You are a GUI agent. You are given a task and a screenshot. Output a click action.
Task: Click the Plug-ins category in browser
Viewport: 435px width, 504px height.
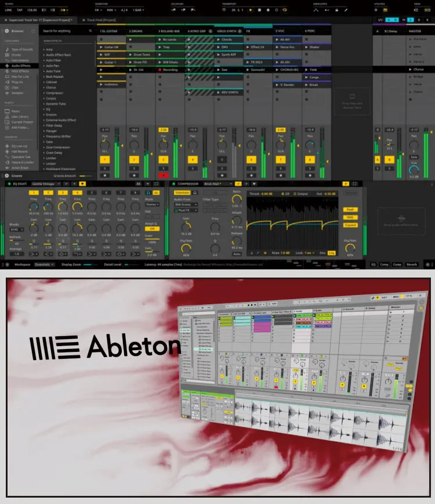coord(16,82)
